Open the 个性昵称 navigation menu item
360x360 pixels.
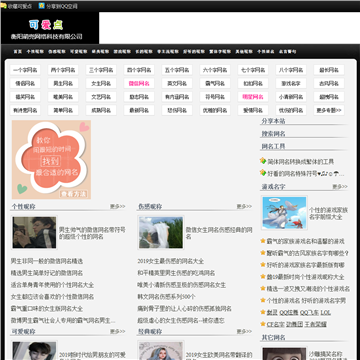click(x=35, y=52)
